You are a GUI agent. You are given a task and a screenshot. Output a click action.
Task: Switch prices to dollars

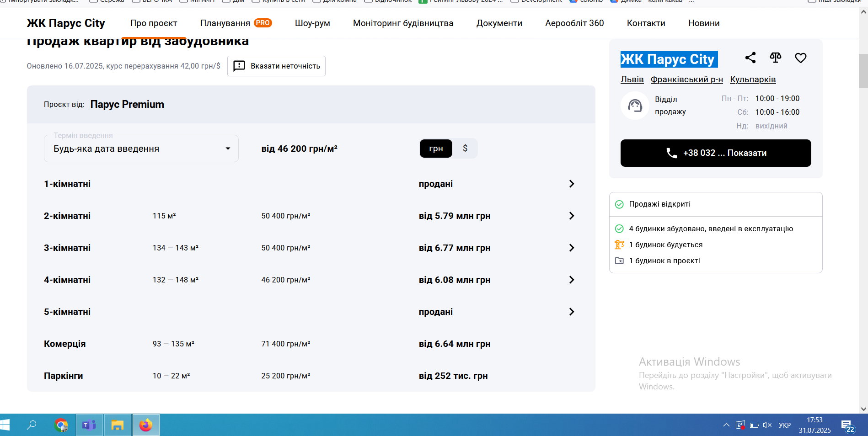point(465,149)
